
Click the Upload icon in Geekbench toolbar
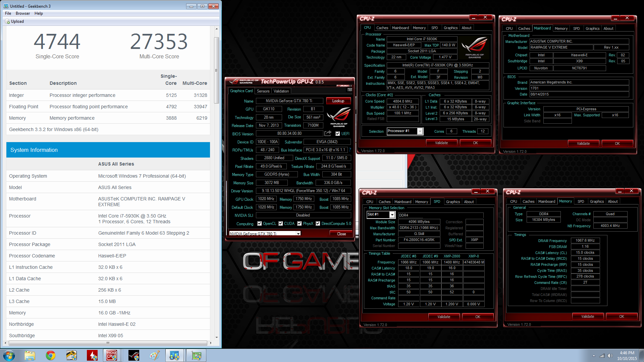click(x=7, y=21)
